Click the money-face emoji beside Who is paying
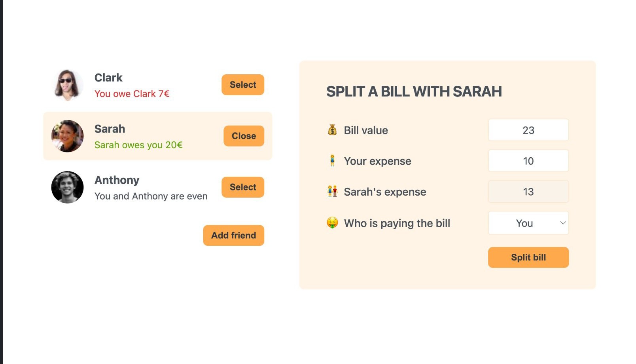The height and width of the screenshot is (364, 636). 332,223
